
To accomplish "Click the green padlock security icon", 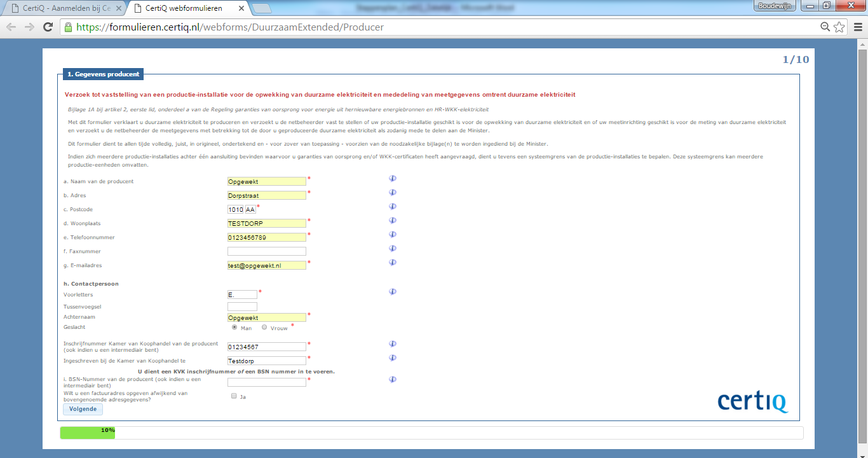I will pos(68,27).
